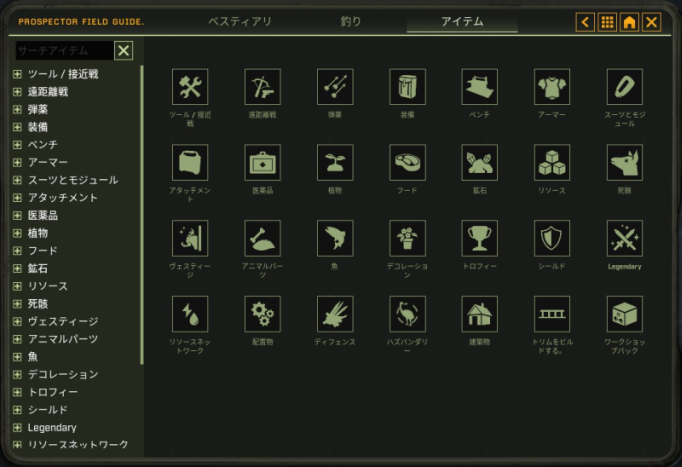Expand the アーマー tree node

pos(17,163)
